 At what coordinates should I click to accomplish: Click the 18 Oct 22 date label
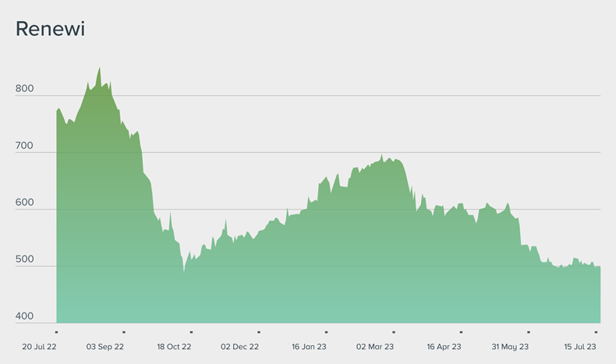pyautogui.click(x=172, y=347)
